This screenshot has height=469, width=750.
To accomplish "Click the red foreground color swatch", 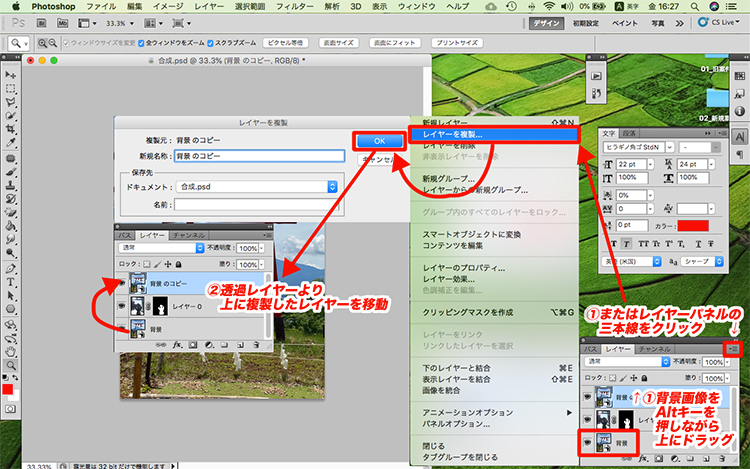I will point(7,389).
